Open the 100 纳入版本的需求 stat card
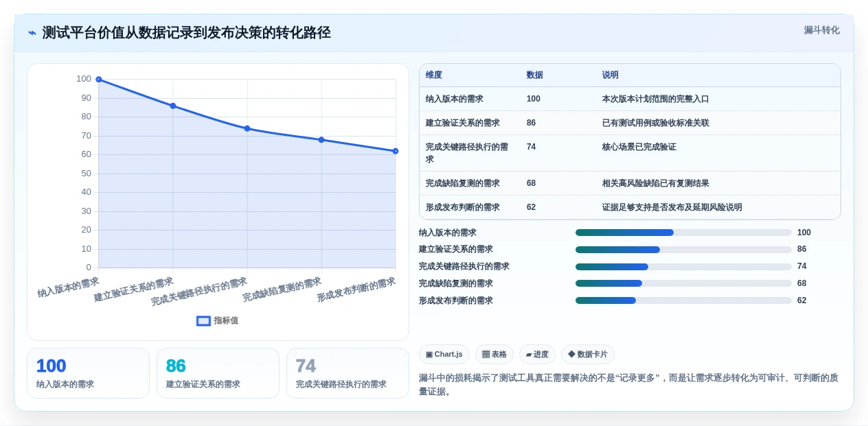This screenshot has width=868, height=426. [x=88, y=373]
